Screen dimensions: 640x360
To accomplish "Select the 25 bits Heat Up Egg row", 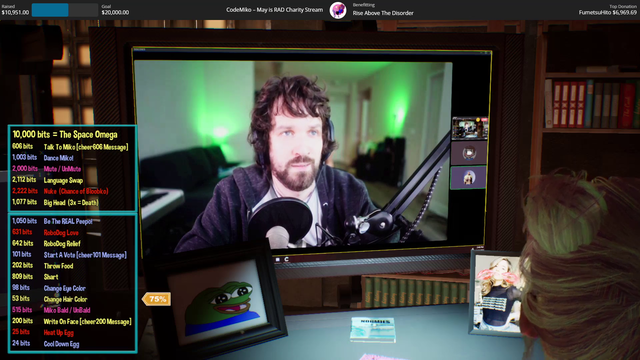I will pyautogui.click(x=43, y=332).
